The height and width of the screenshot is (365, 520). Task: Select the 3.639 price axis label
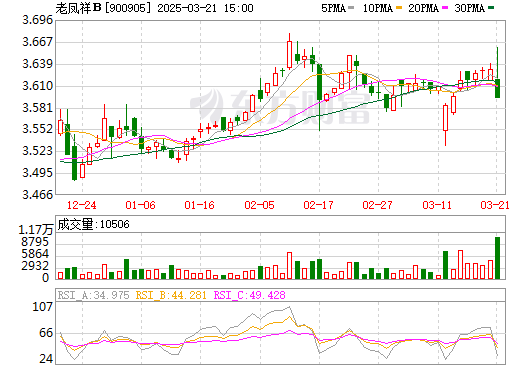click(37, 64)
